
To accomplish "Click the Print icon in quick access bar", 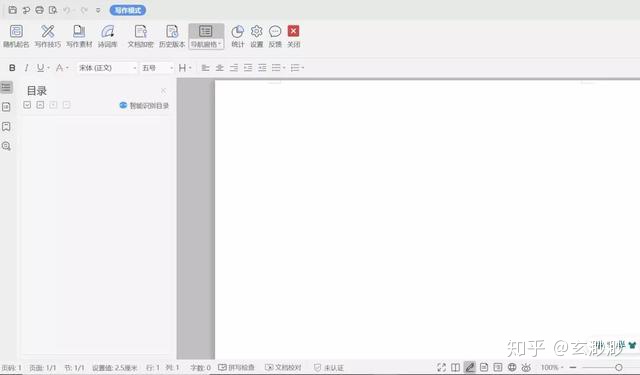I will 40,10.
